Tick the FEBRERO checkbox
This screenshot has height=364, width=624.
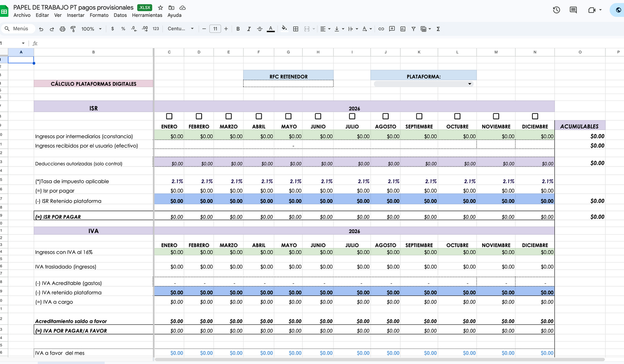pos(199,116)
